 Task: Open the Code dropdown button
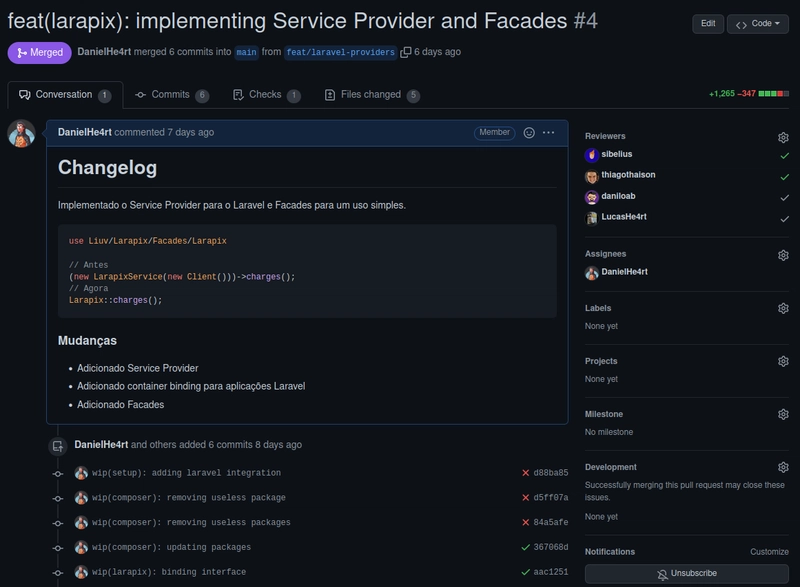(x=758, y=24)
